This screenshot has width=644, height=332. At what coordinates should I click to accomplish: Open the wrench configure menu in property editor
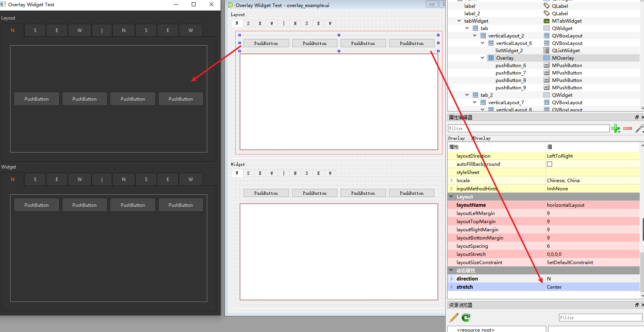point(639,128)
